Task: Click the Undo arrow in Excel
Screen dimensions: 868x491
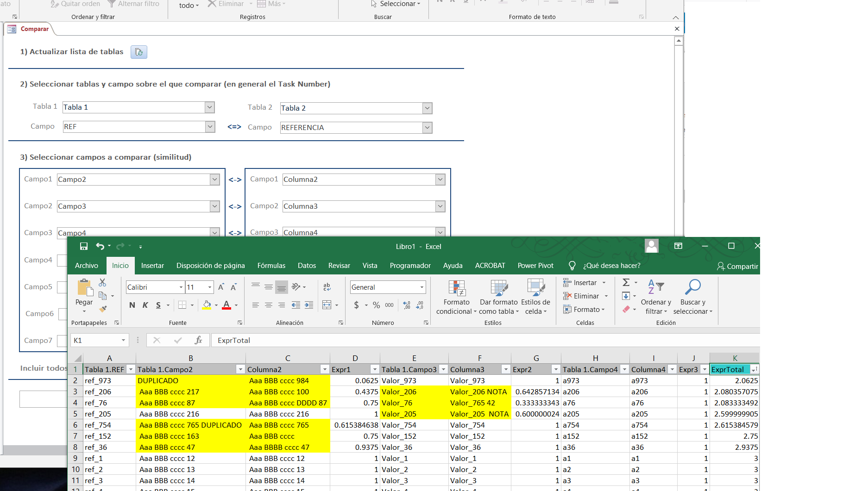Action: pyautogui.click(x=100, y=246)
